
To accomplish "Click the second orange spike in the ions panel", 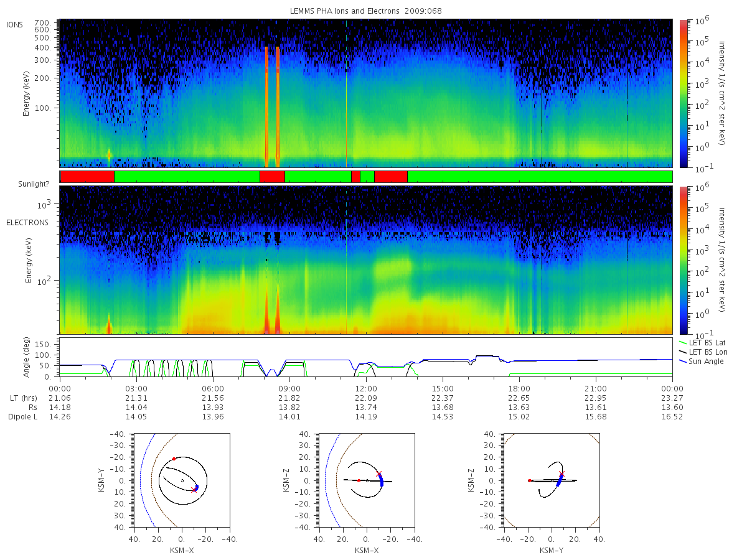I will 278,107.
